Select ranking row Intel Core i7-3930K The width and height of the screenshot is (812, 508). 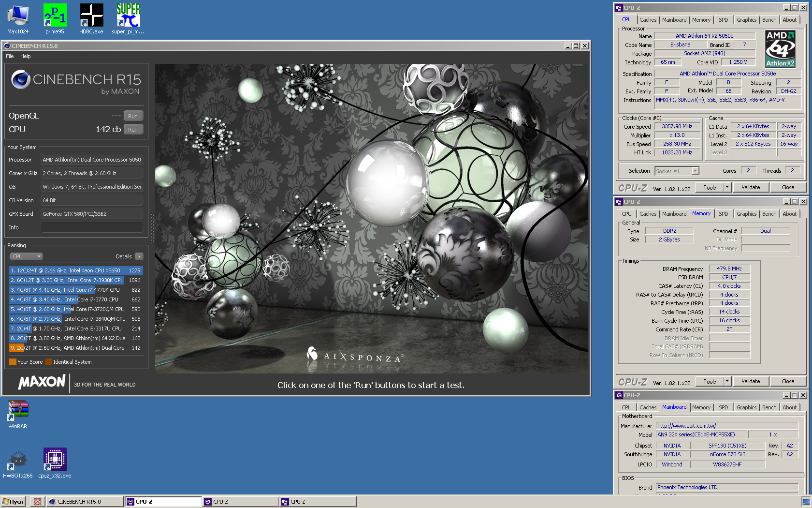click(x=76, y=280)
